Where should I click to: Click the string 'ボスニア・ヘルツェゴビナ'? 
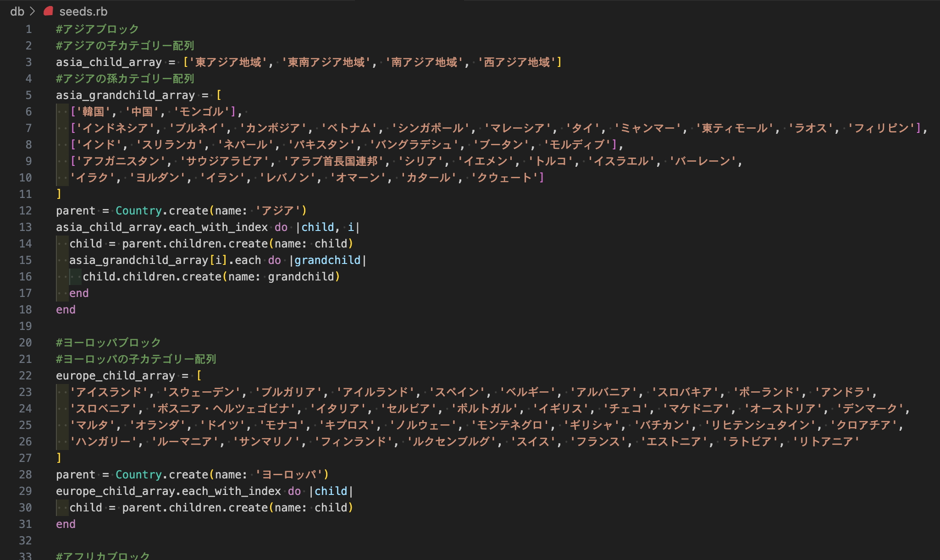click(x=224, y=409)
